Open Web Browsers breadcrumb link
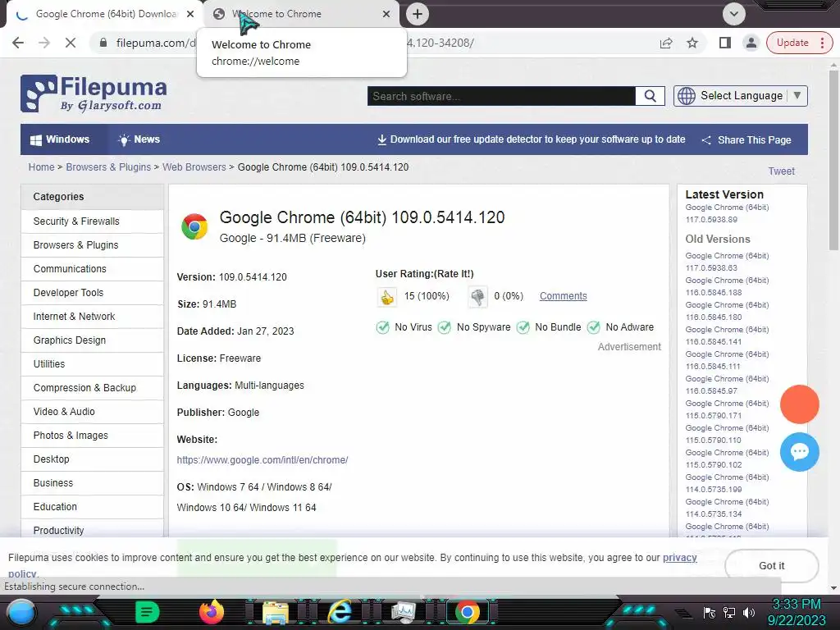The width and height of the screenshot is (840, 630). click(194, 167)
